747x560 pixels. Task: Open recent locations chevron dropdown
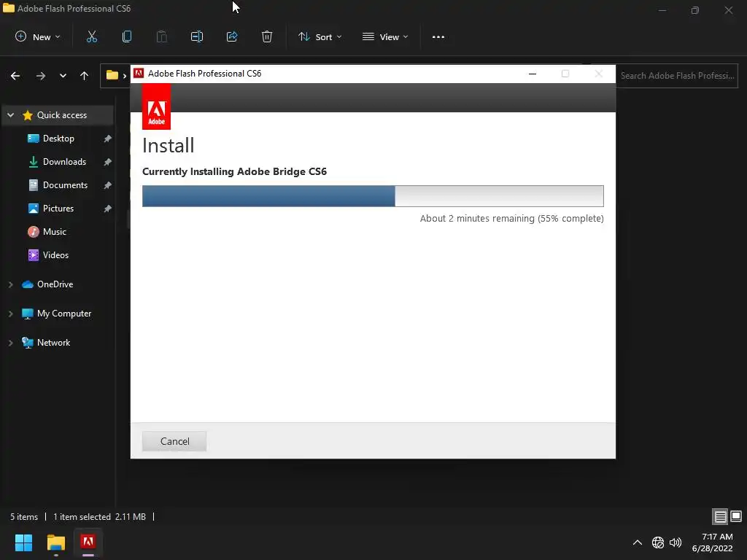point(63,76)
